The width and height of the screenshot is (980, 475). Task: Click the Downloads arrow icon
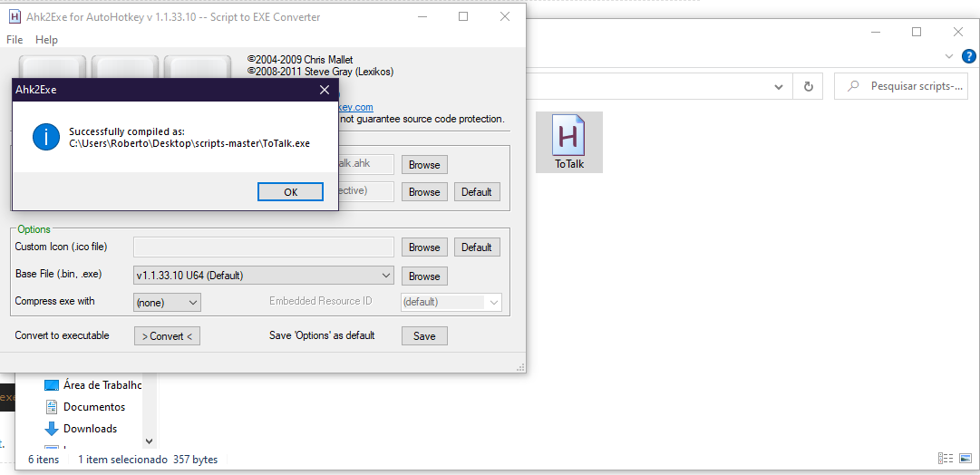pyautogui.click(x=52, y=429)
